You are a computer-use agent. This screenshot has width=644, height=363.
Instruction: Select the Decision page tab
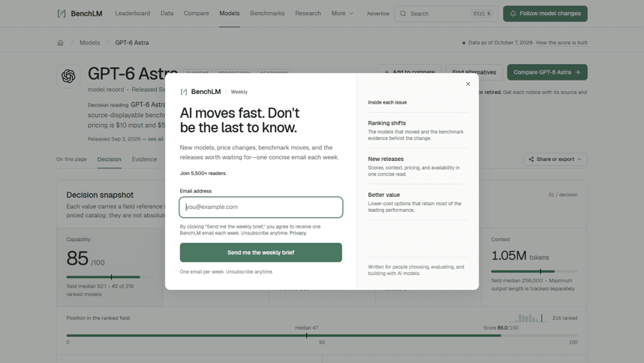110,159
